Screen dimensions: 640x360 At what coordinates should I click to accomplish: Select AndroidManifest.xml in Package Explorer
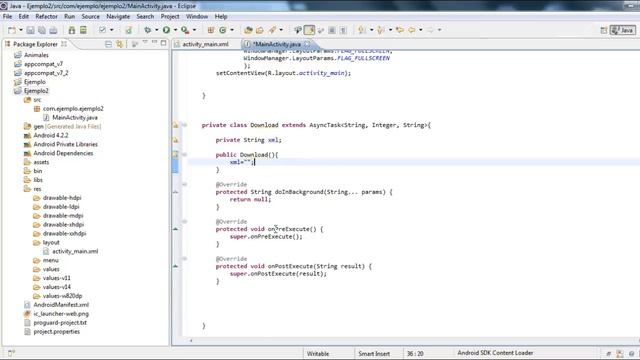pyautogui.click(x=61, y=305)
